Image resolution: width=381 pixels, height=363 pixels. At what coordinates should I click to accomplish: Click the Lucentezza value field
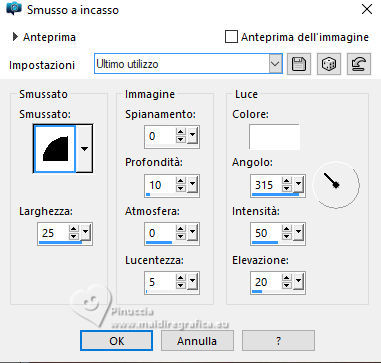160,282
